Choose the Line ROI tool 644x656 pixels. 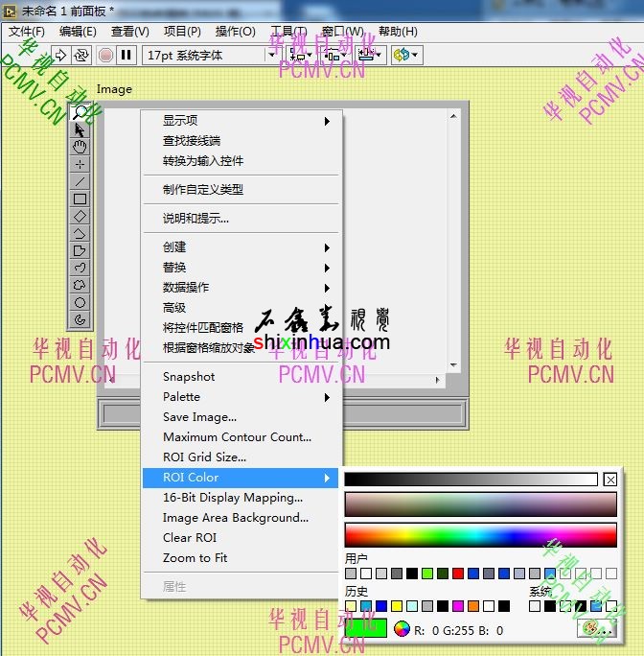(80, 181)
